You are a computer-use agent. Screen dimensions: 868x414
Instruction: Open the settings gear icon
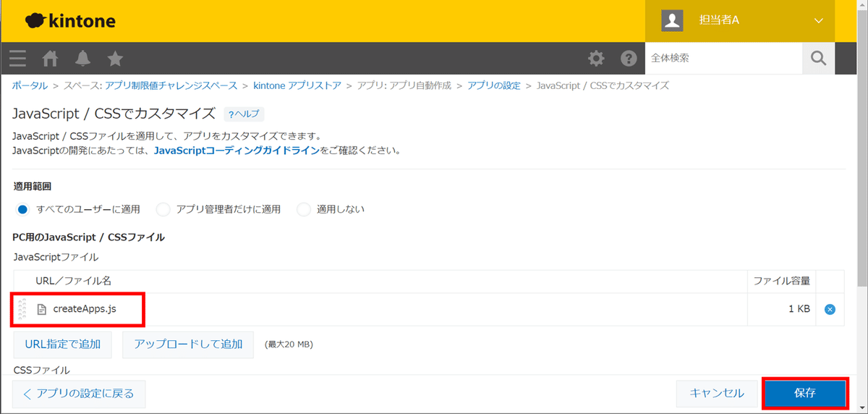tap(596, 59)
